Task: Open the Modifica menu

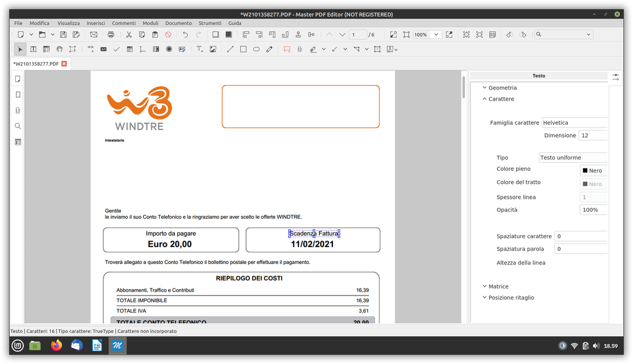Action: [x=40, y=23]
